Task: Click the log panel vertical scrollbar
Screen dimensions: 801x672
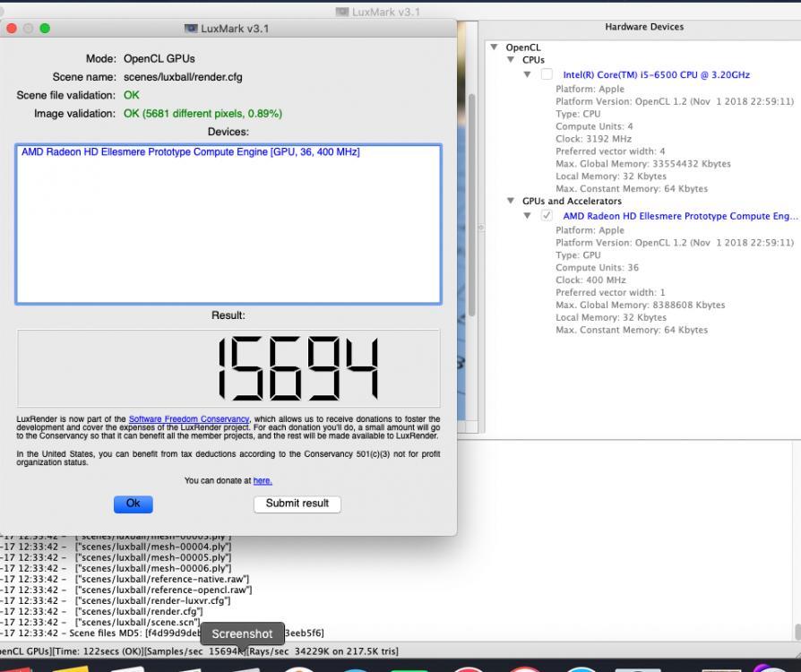Action: (x=797, y=633)
